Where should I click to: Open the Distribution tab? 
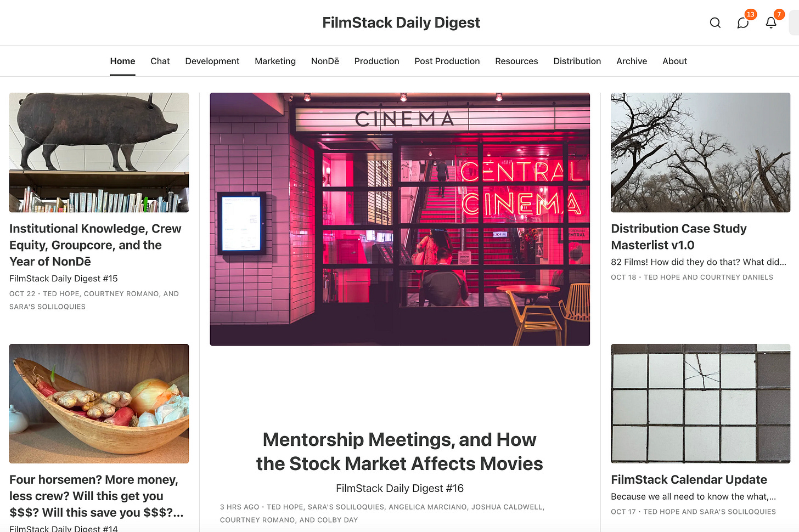pos(577,61)
